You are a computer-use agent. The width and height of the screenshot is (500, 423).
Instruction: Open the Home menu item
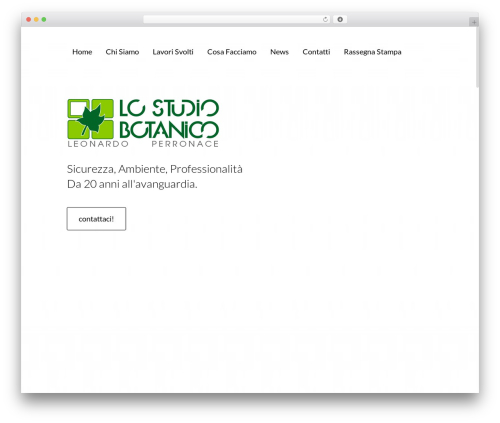[82, 52]
